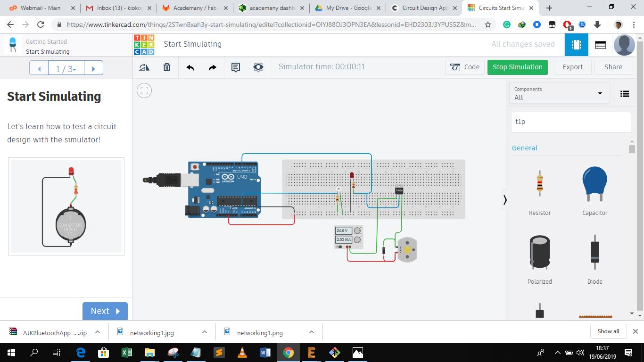Image resolution: width=644 pixels, height=362 pixels.
Task: Click the component search field
Action: coord(571,122)
